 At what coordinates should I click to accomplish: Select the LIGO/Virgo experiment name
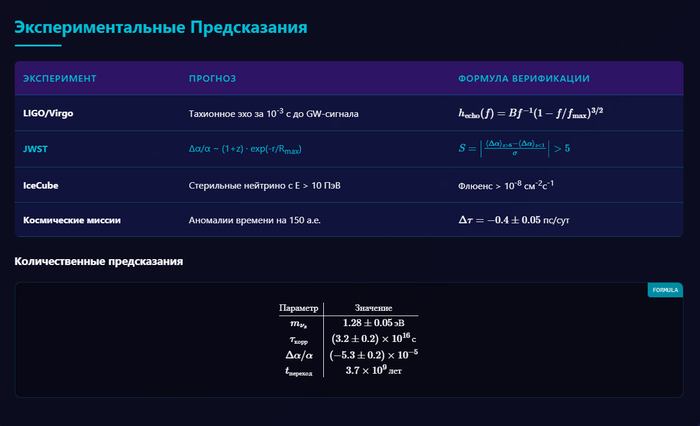coord(48,114)
